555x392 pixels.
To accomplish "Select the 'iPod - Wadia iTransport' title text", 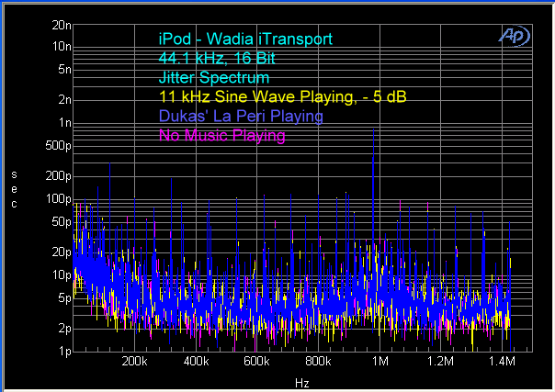I will tap(244, 39).
